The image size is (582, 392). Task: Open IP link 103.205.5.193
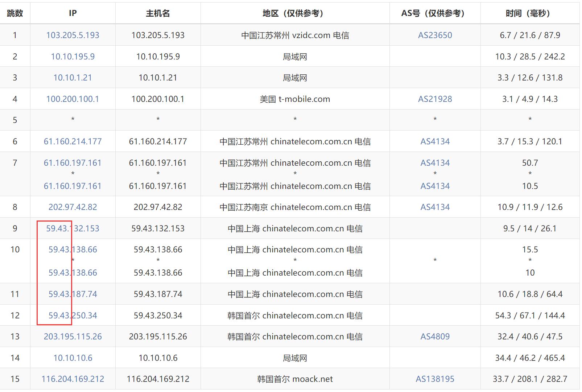click(x=73, y=35)
